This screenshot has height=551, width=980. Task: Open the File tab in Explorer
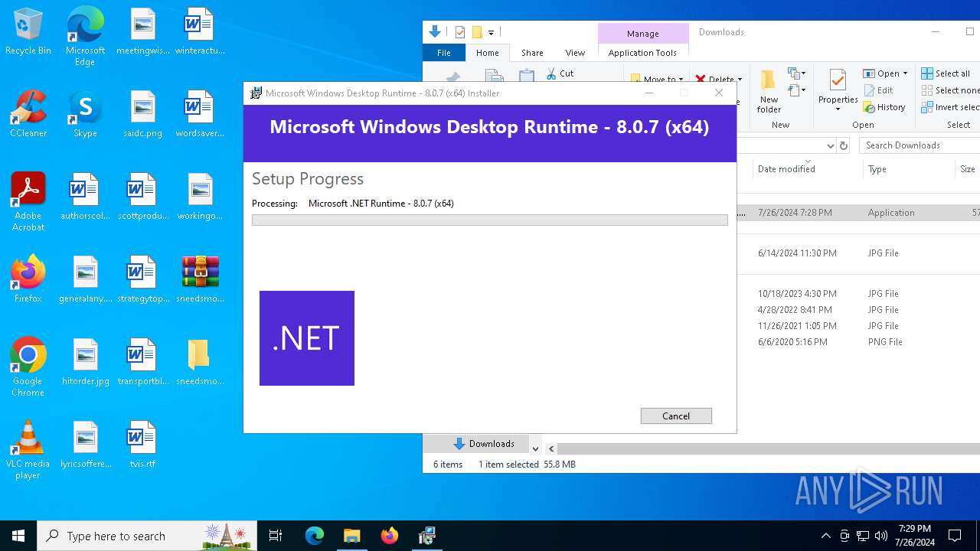pyautogui.click(x=444, y=53)
